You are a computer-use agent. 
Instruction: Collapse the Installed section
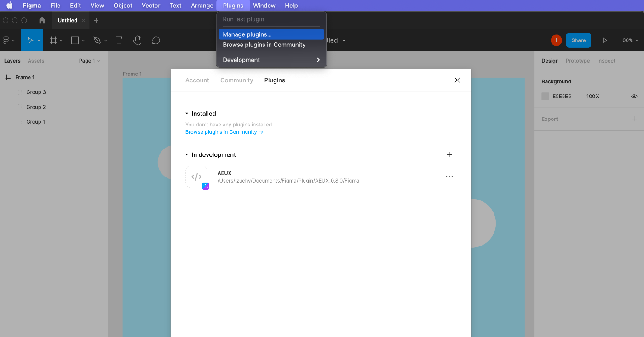click(187, 114)
